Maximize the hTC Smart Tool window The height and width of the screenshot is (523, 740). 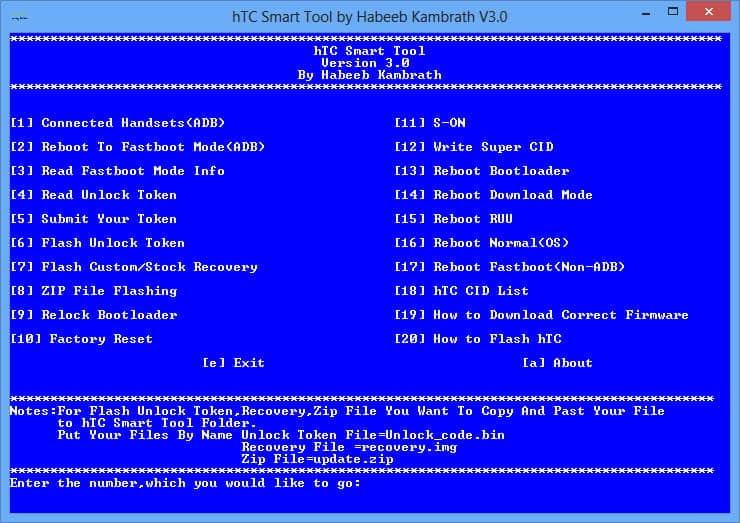coord(673,12)
